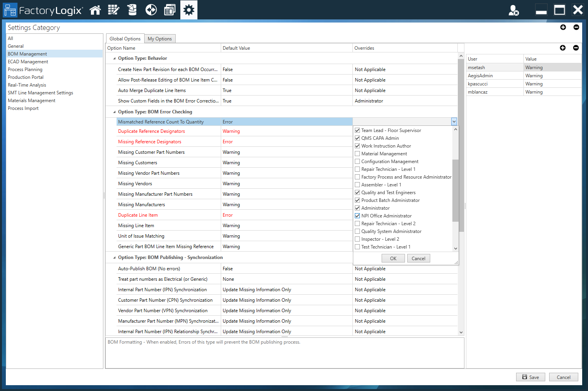Collapse the Option Type: BOM Error Checking section
The image size is (588, 391).
click(x=113, y=111)
